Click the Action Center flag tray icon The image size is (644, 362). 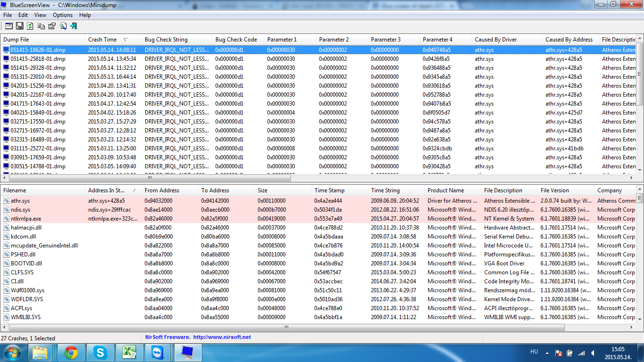[x=558, y=353]
